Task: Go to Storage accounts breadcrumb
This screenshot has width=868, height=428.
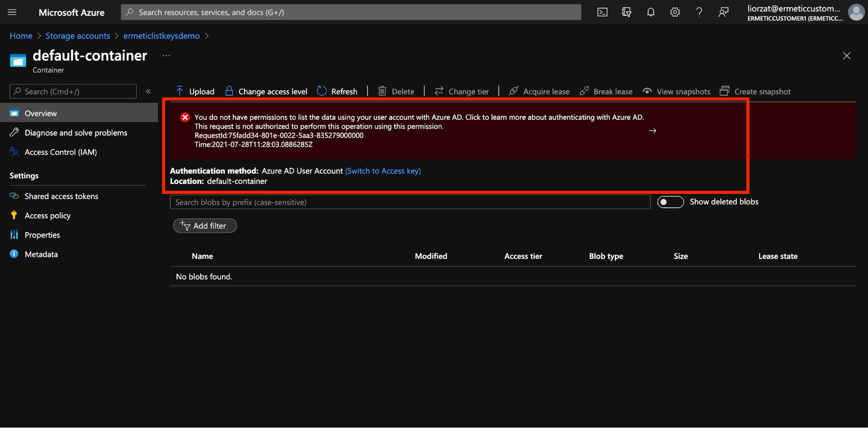Action: [x=78, y=36]
